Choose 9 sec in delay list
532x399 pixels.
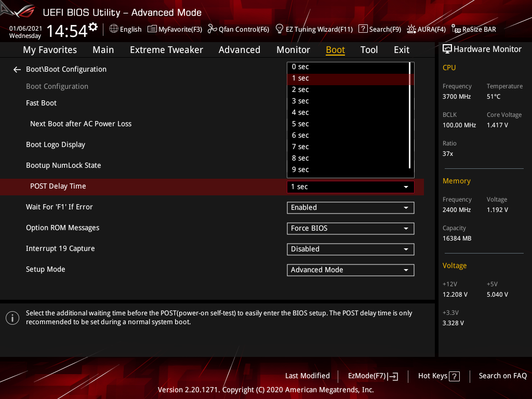point(349,170)
